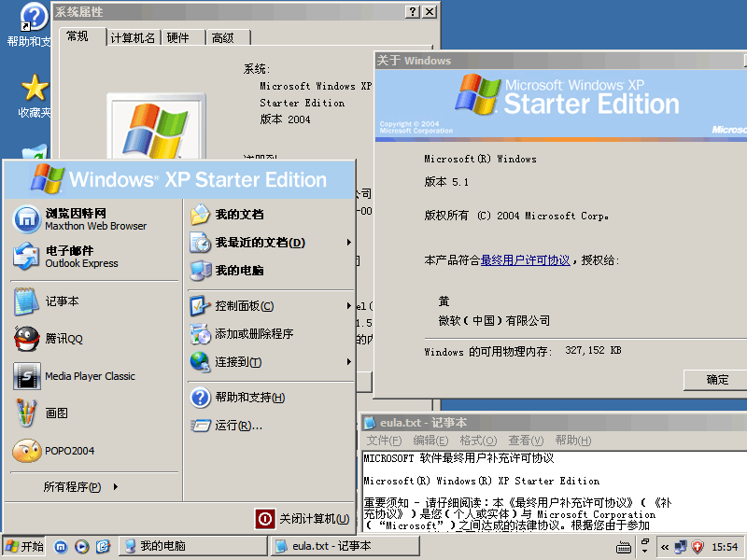The height and width of the screenshot is (560, 747).
Task: Click '327,152 KB' memory value
Action: coord(593,351)
